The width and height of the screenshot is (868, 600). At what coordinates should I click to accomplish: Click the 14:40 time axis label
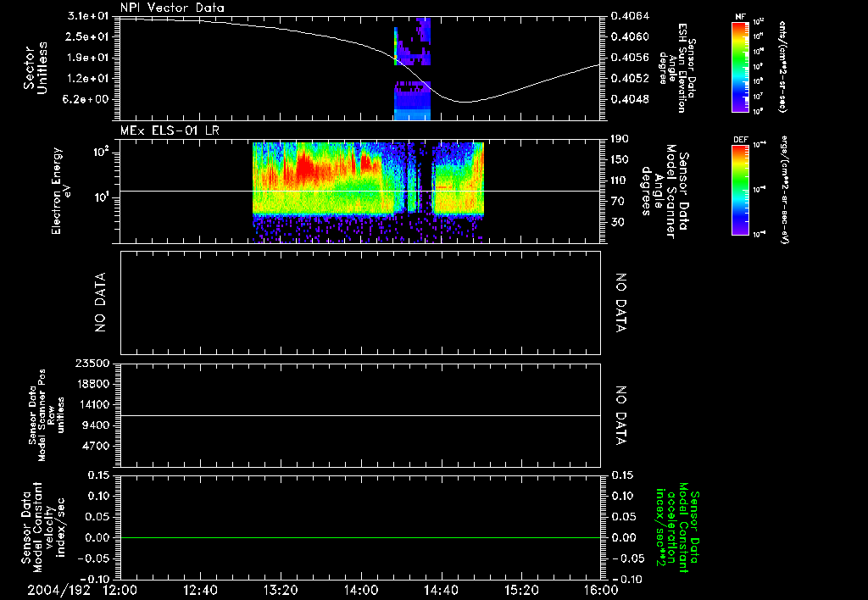pyautogui.click(x=441, y=591)
